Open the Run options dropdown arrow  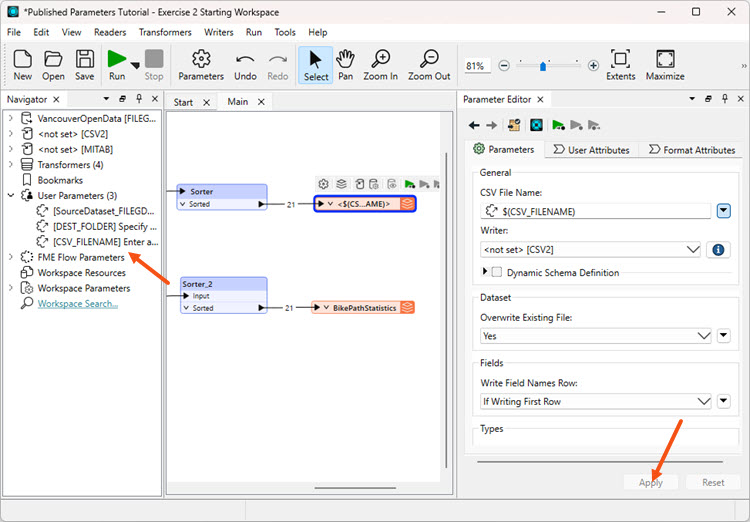pyautogui.click(x=135, y=66)
